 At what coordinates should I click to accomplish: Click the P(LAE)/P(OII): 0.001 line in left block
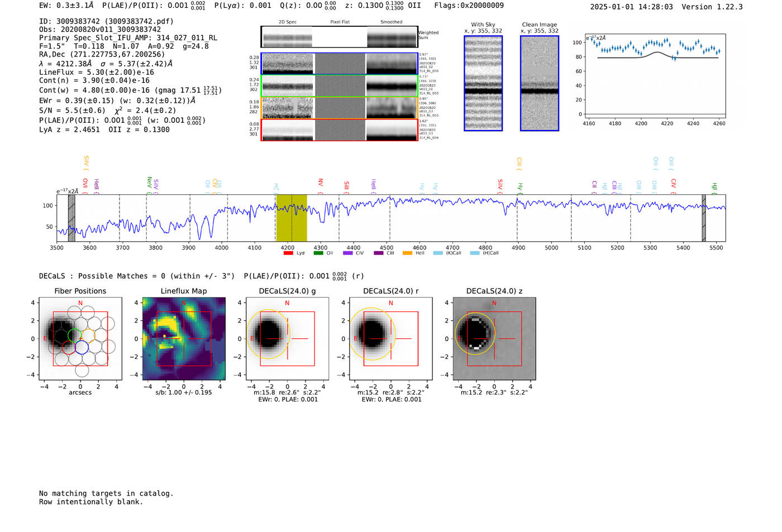point(122,120)
